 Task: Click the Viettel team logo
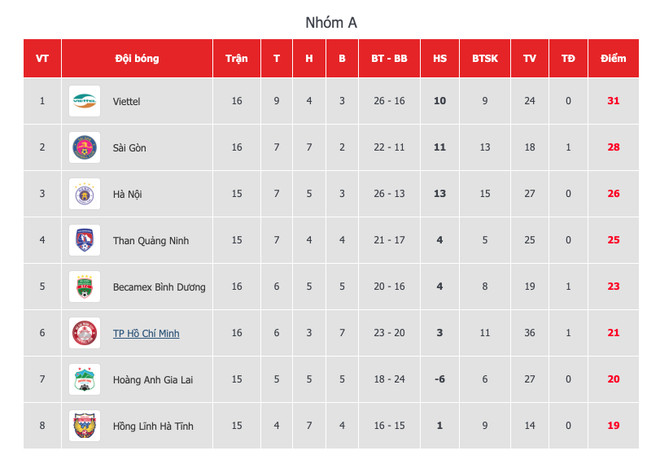(x=83, y=101)
